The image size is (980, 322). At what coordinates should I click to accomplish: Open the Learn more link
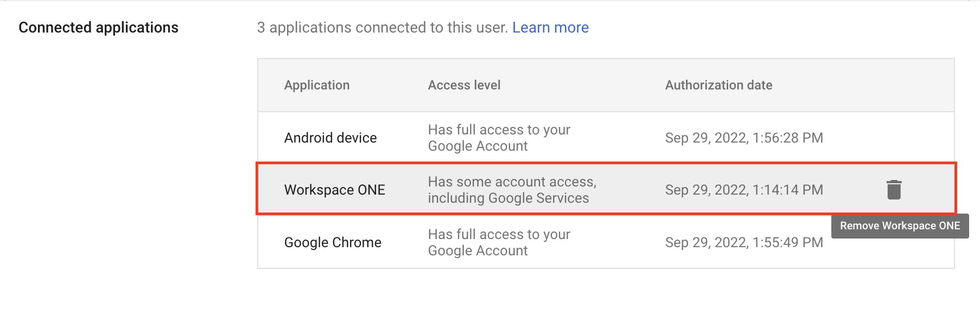point(550,27)
